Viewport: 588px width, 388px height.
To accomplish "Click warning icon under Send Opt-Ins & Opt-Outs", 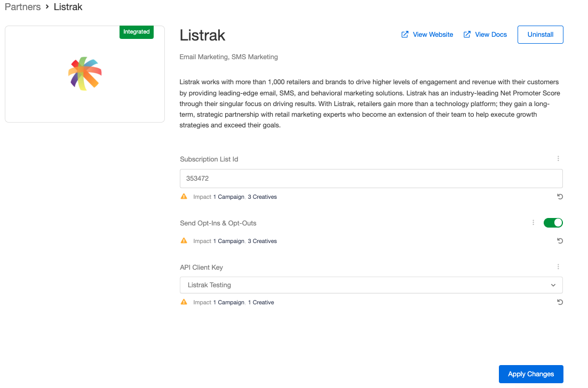I will click(184, 240).
